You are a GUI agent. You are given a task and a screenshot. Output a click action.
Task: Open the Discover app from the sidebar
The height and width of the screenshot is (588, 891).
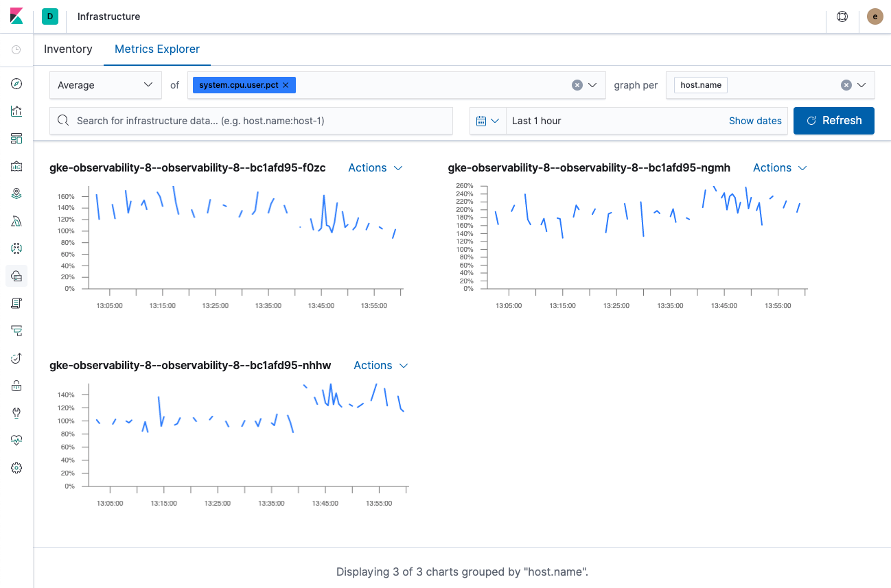tap(16, 84)
